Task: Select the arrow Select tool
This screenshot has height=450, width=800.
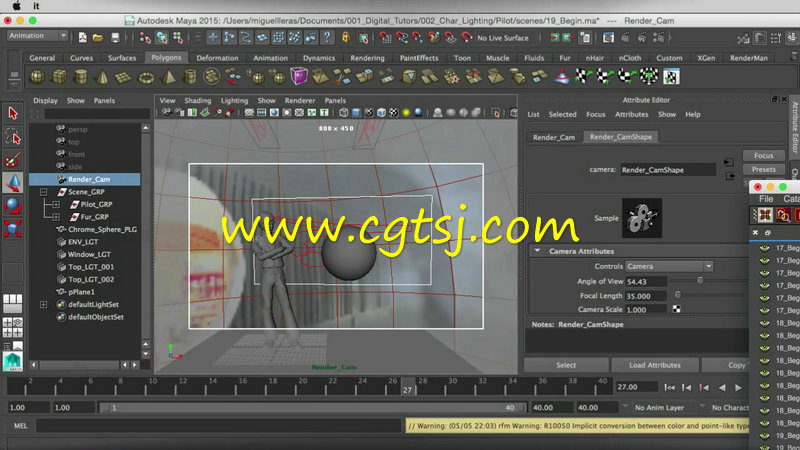Action: coord(13,113)
